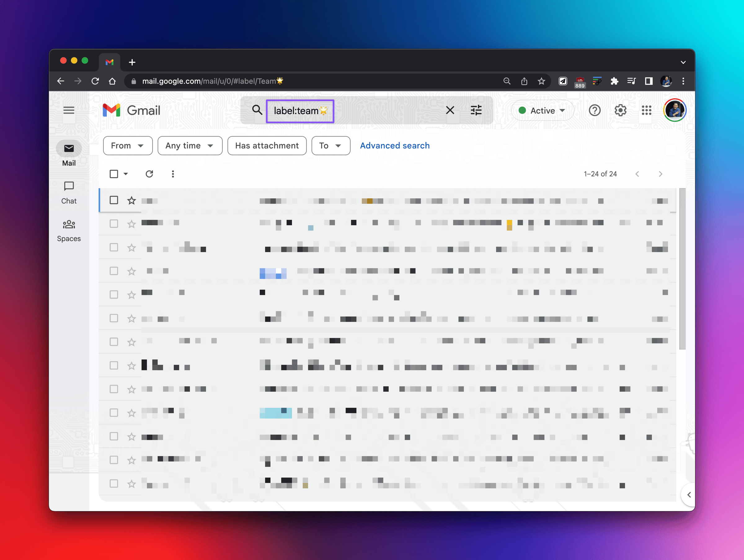This screenshot has height=560, width=744.
Task: Switch to the Chat section
Action: click(69, 193)
